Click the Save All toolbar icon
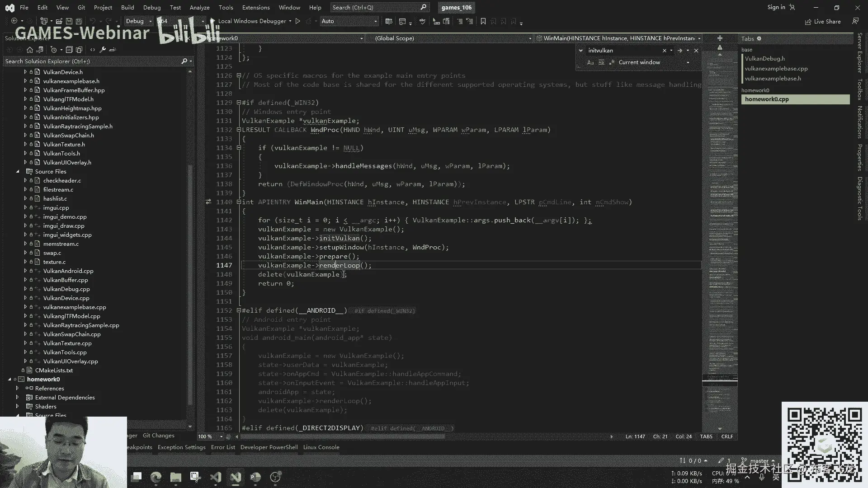 click(79, 21)
